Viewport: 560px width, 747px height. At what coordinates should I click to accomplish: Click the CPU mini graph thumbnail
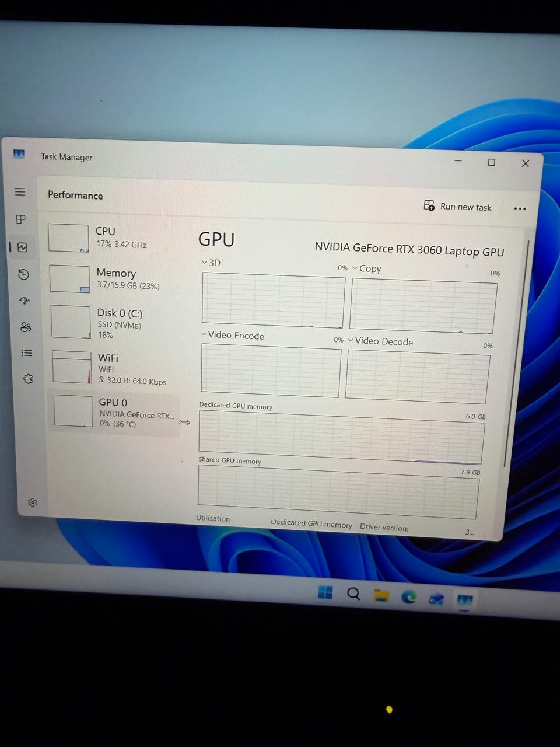(x=68, y=238)
